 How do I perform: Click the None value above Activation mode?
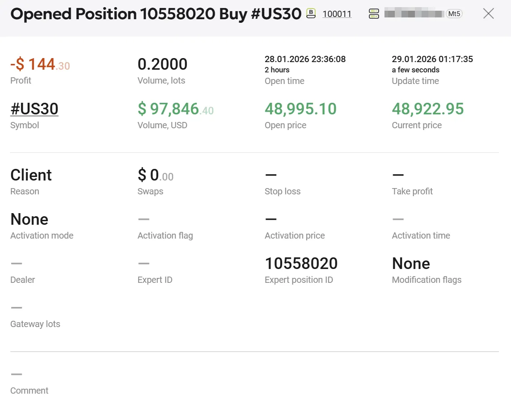(x=30, y=219)
